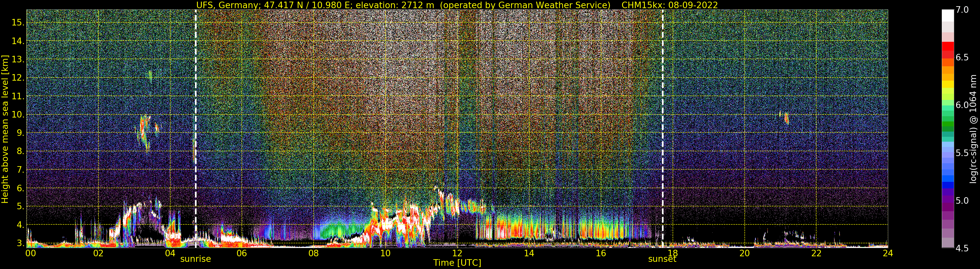Click the x-axis tick label '12'
980x269 pixels.
tap(457, 253)
